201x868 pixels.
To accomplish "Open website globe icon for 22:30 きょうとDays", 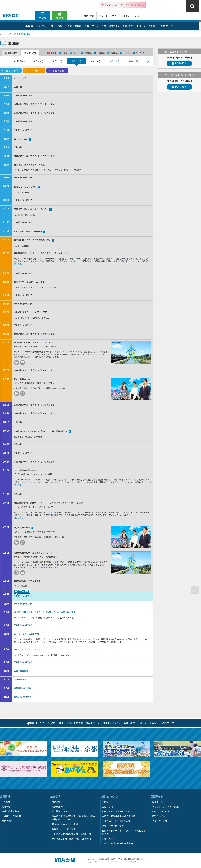I will coord(16,542).
